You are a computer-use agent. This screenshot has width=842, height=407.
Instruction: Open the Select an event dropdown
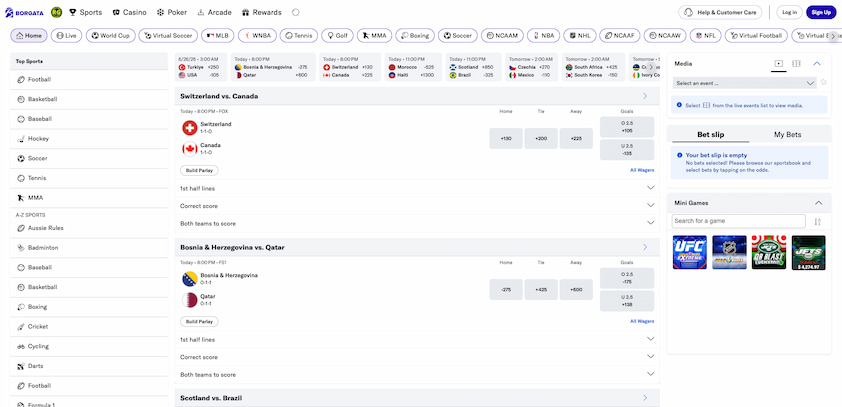[745, 83]
